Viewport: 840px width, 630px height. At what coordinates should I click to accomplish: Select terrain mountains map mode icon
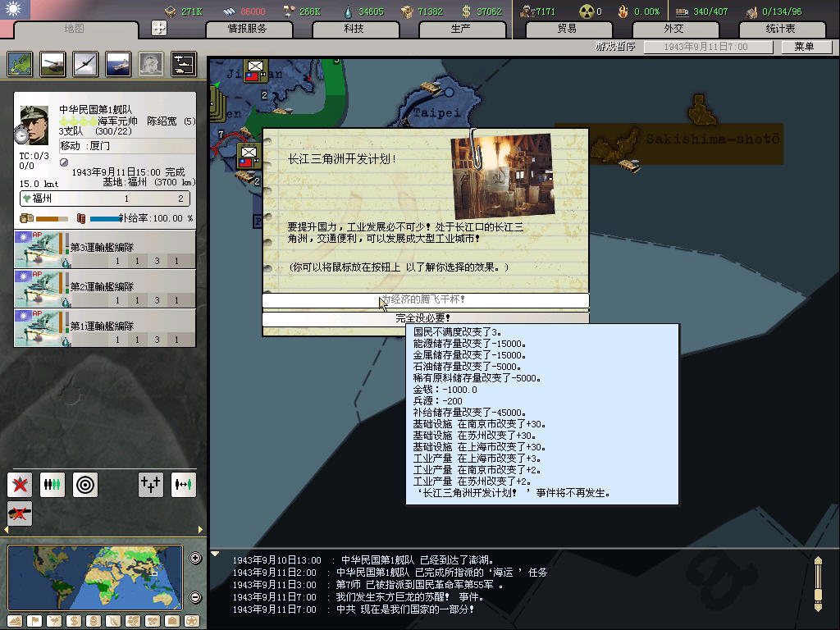15,621
